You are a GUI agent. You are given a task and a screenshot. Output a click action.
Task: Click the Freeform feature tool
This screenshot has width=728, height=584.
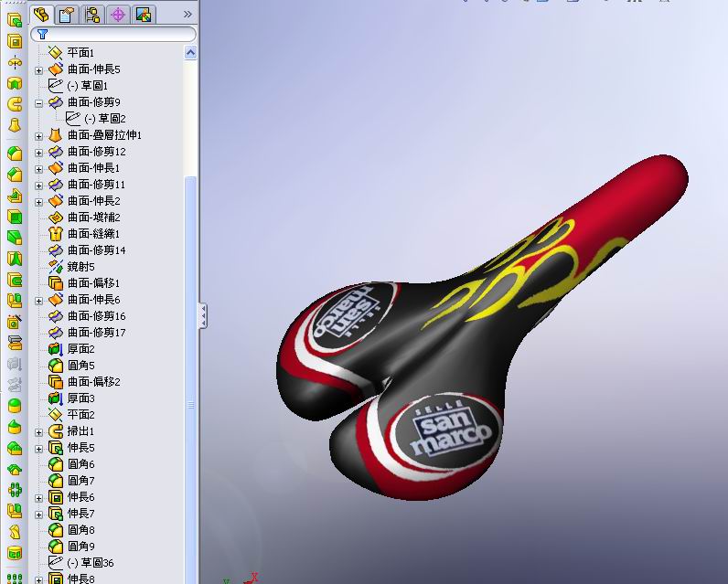tap(15, 427)
